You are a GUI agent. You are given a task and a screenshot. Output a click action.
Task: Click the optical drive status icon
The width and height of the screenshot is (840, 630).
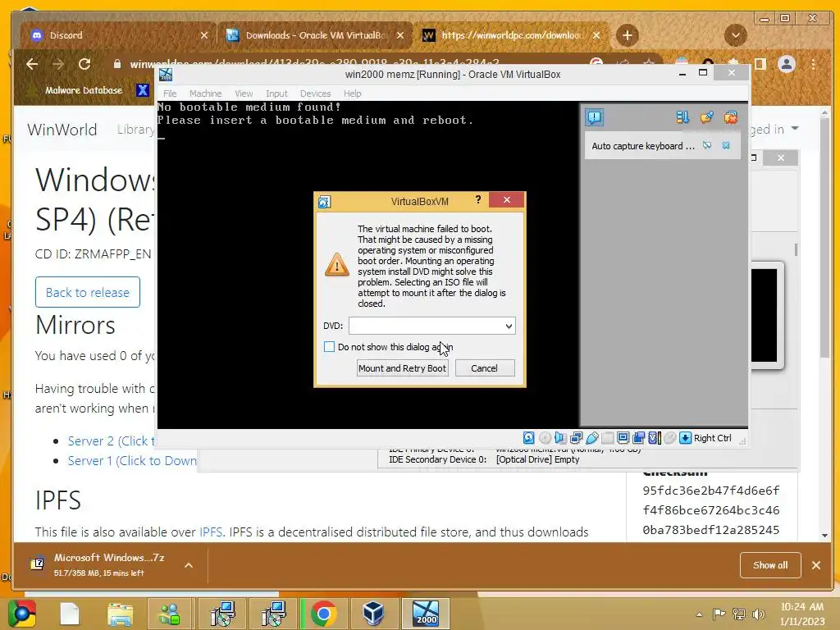coord(545,438)
